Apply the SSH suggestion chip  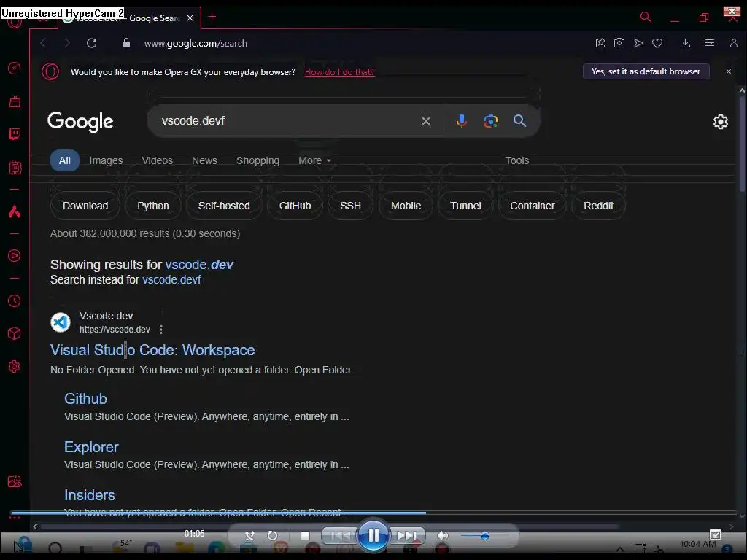click(x=351, y=206)
